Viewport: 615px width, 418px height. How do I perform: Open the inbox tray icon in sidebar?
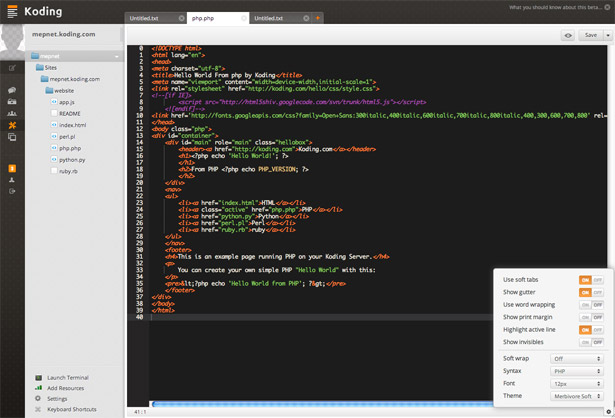coord(12,102)
